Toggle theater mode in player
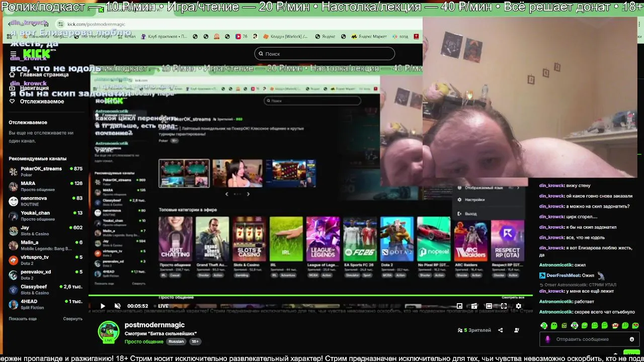Viewport: 644px width, 362px height. click(489, 306)
